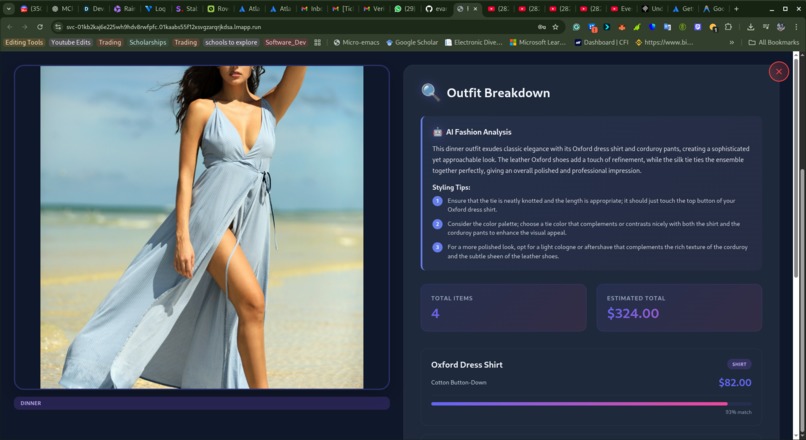
Task: Click the green leaf extension icon
Action: [637, 27]
